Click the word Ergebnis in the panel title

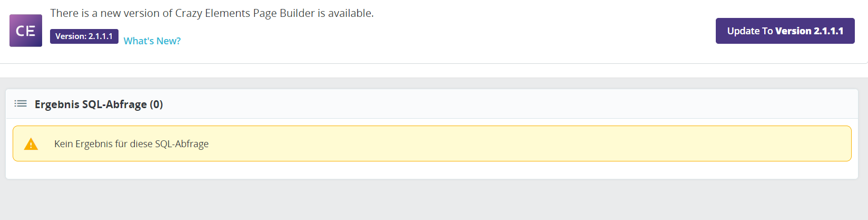(57, 104)
